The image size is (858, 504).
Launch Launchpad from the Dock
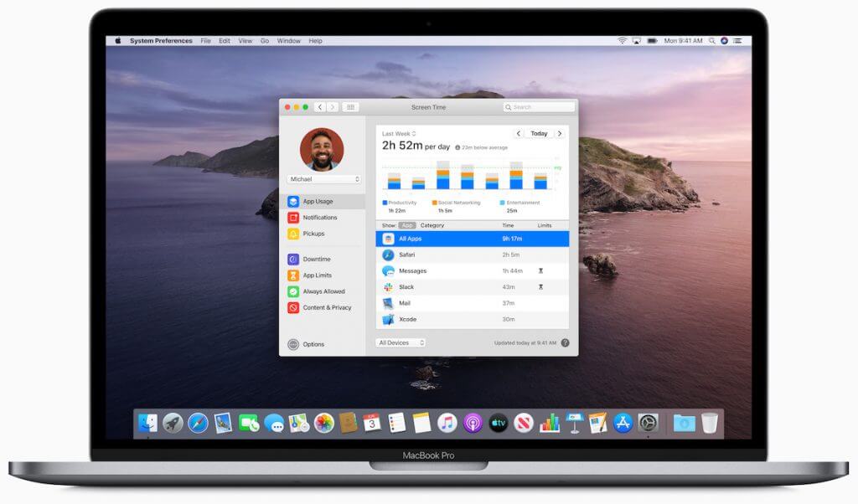pos(173,423)
